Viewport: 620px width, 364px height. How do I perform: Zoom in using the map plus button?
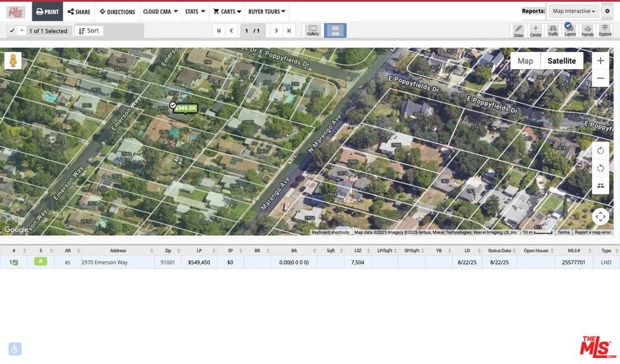(x=600, y=60)
